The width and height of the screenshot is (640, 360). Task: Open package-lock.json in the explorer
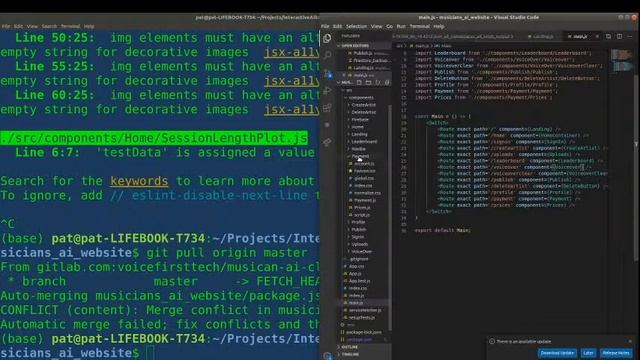click(363, 332)
